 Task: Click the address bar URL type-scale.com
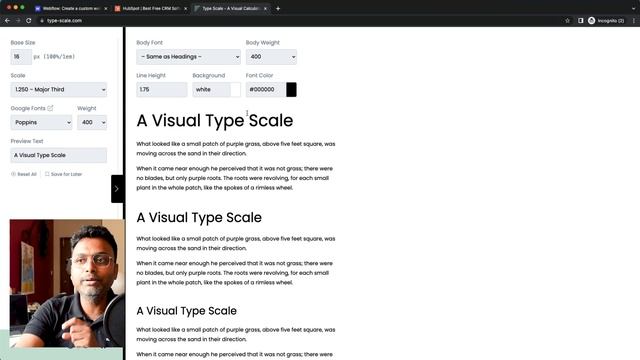pyautogui.click(x=64, y=20)
